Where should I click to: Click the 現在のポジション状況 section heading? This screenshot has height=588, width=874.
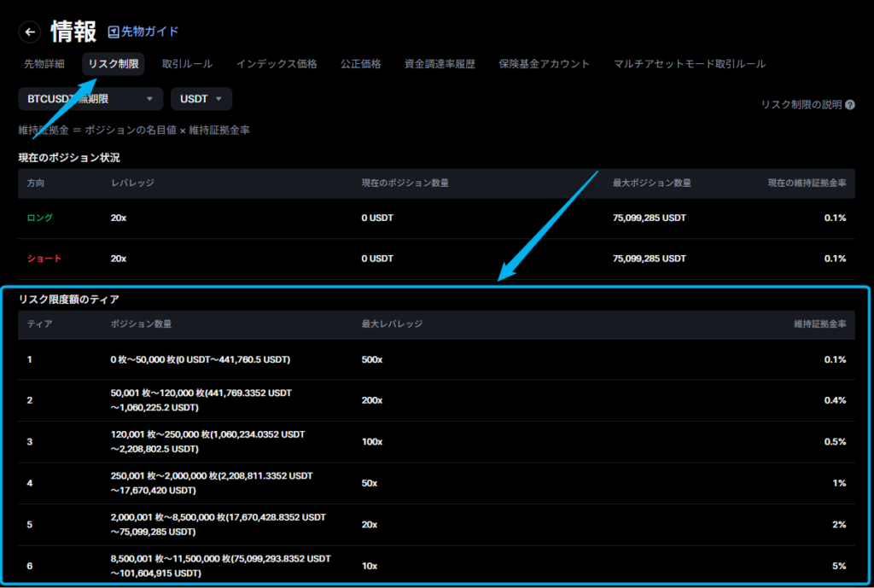(69, 158)
